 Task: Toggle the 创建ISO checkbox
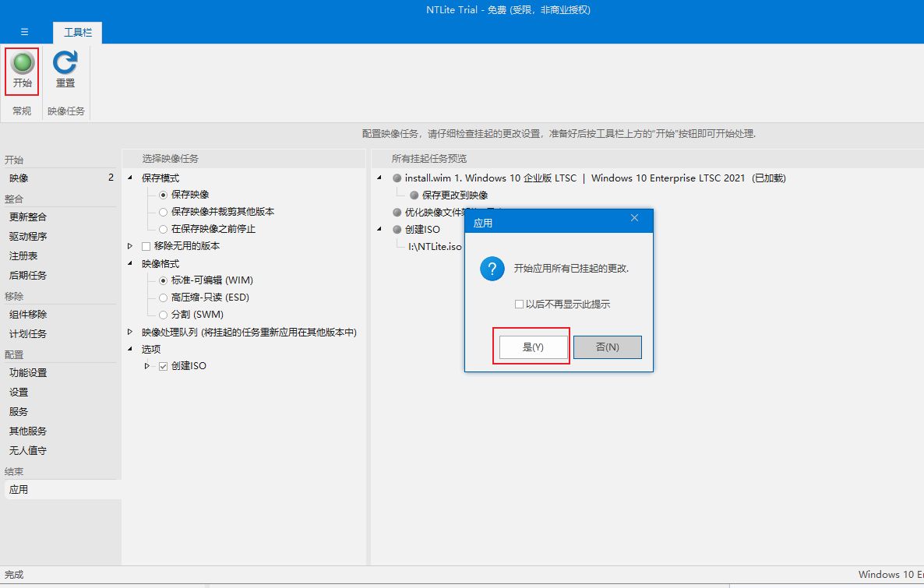pos(163,366)
